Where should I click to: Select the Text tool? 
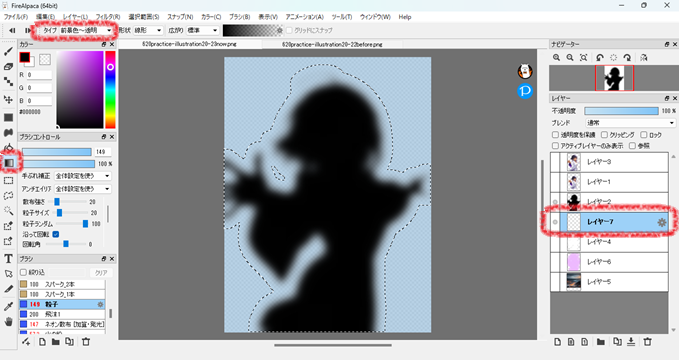click(8, 259)
